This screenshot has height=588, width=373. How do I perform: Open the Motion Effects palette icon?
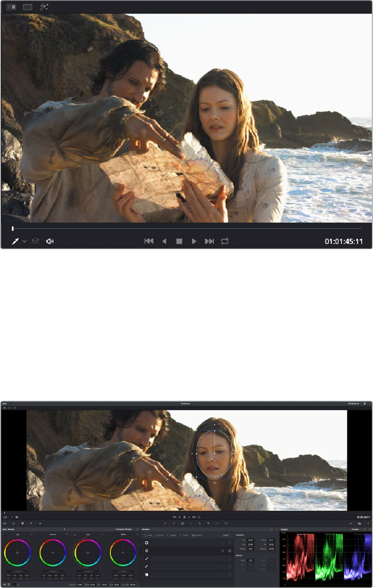click(x=40, y=523)
